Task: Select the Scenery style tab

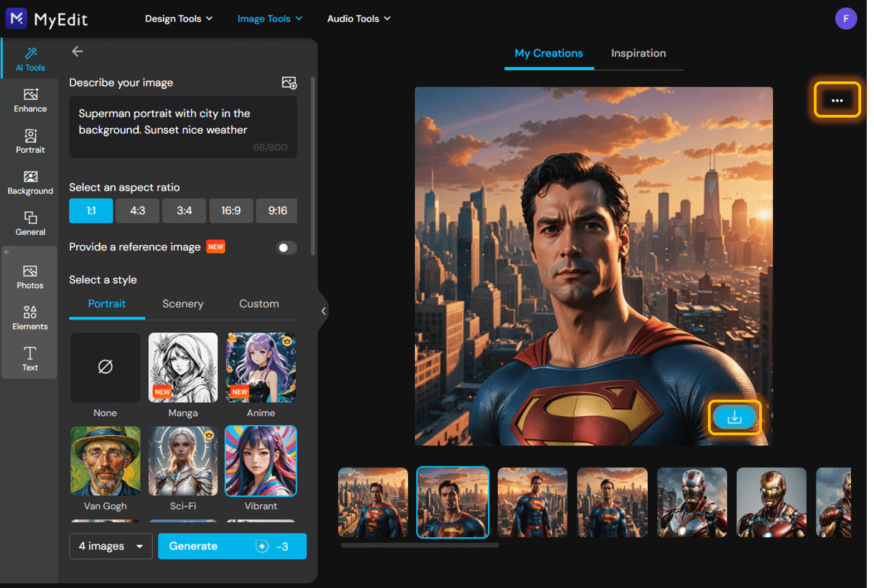Action: (x=183, y=304)
